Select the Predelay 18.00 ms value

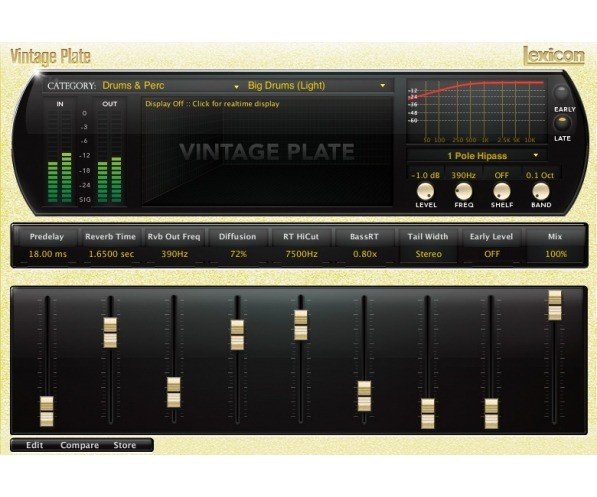point(48,254)
